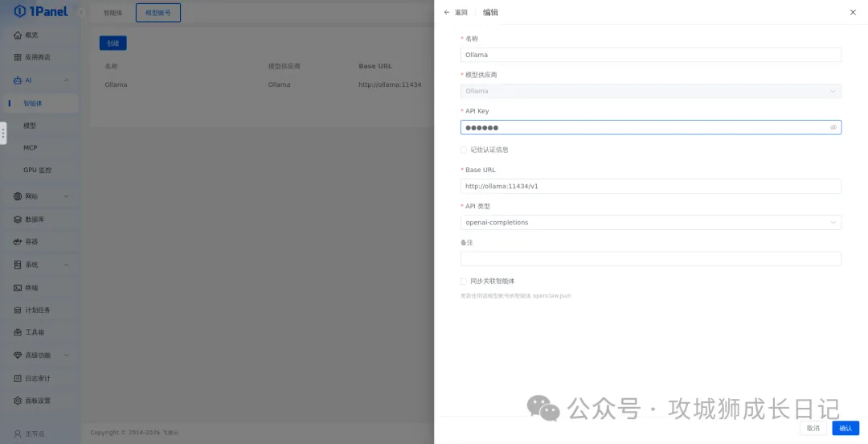This screenshot has width=868, height=444.
Task: Open the 容器 container icon
Action: tap(18, 242)
